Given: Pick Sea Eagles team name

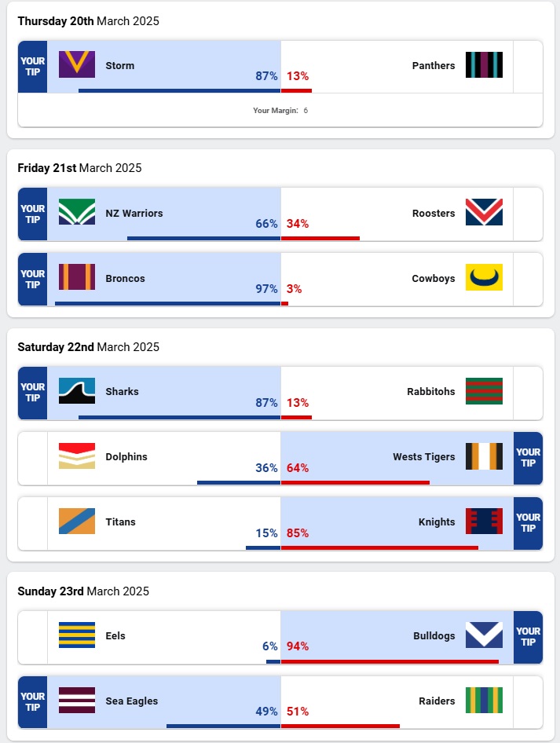Looking at the screenshot, I should tap(131, 701).
